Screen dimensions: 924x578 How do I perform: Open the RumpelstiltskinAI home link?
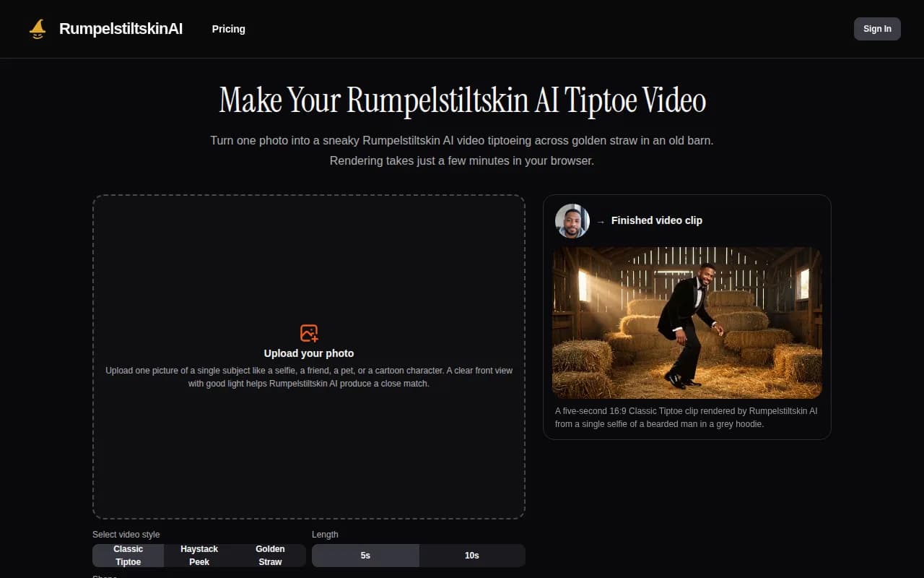105,29
